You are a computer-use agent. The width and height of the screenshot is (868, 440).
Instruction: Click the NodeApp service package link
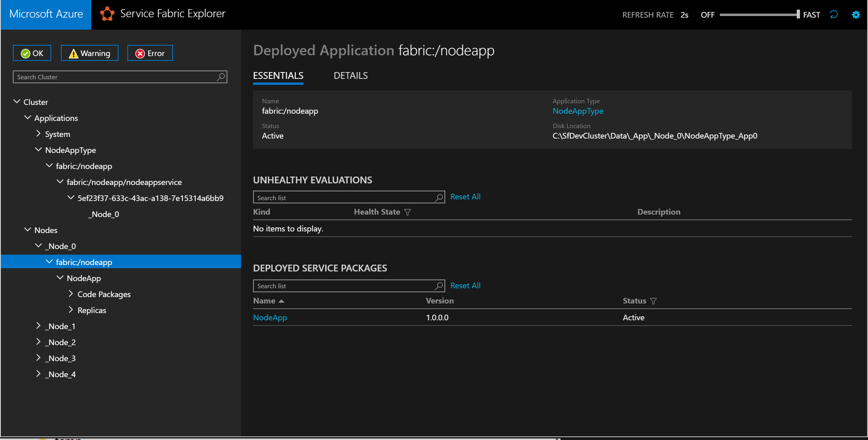click(x=270, y=317)
